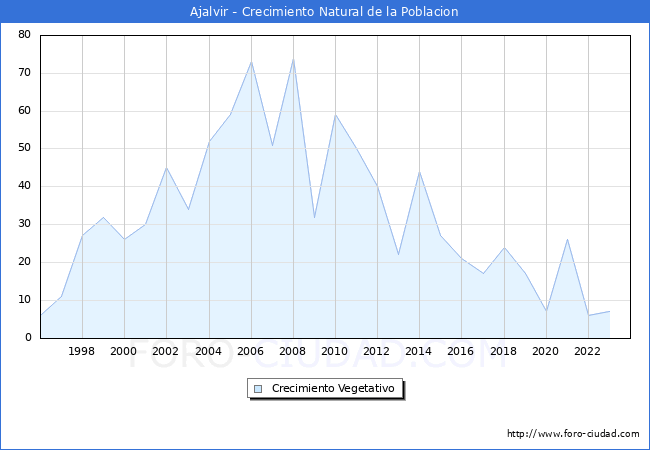The width and height of the screenshot is (650, 450).
Task: Click the x-axis label 2020
Action: [x=546, y=351]
